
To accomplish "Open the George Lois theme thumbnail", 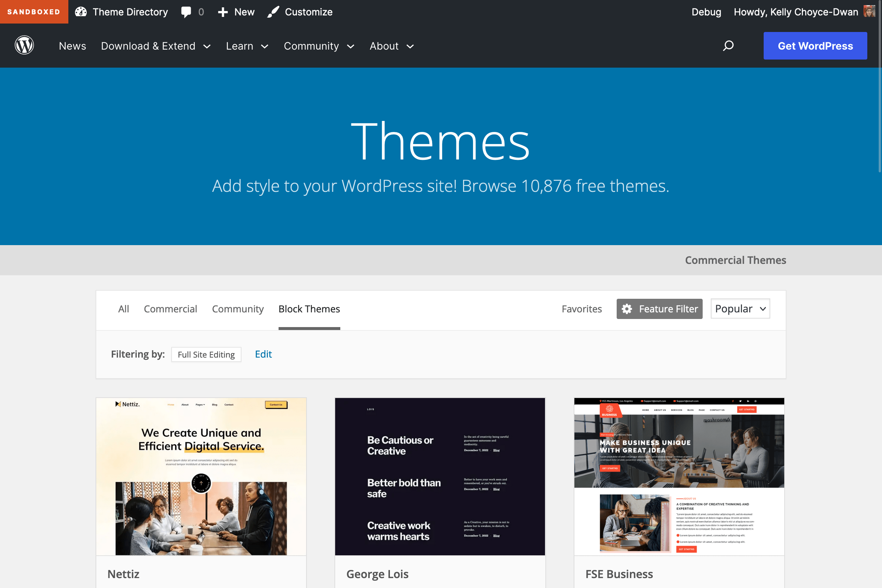I will 440,476.
